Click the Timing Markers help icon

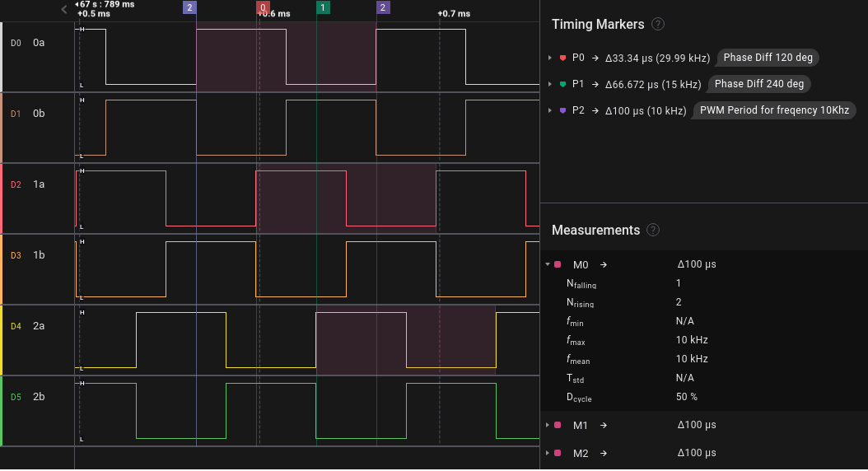[658, 25]
